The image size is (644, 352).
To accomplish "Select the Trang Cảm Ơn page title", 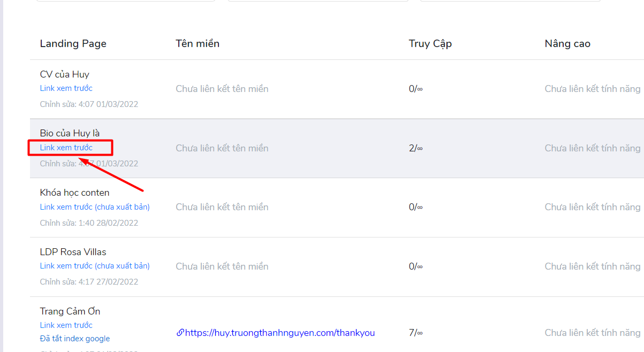I will tap(70, 311).
